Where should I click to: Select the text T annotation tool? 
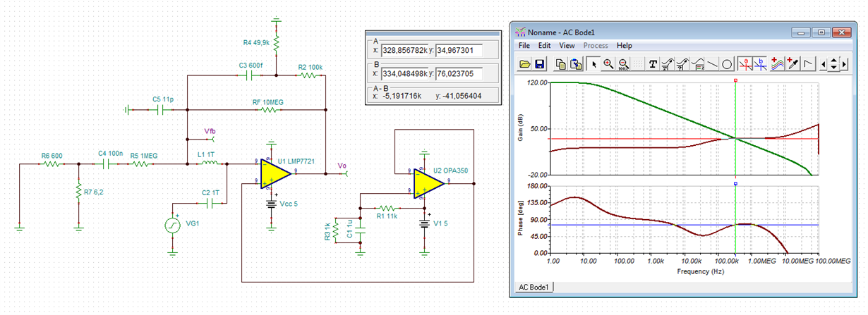point(653,64)
